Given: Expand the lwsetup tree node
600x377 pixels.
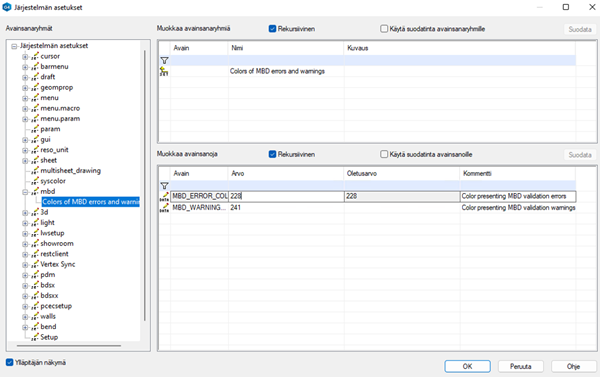Looking at the screenshot, I should pyautogui.click(x=25, y=233).
